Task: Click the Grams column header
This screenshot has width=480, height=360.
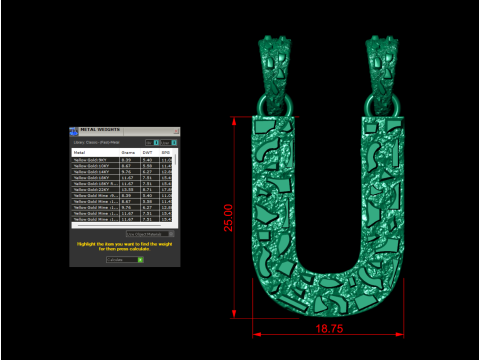Action: coord(130,153)
